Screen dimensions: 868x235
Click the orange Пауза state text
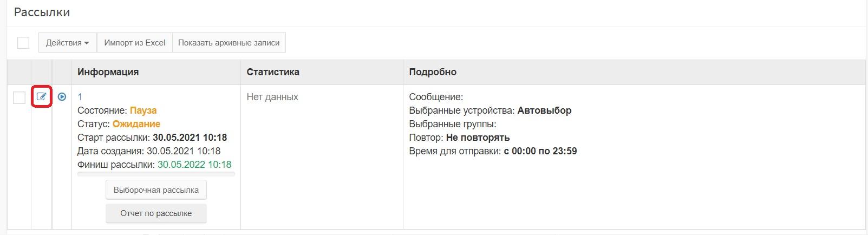point(143,110)
